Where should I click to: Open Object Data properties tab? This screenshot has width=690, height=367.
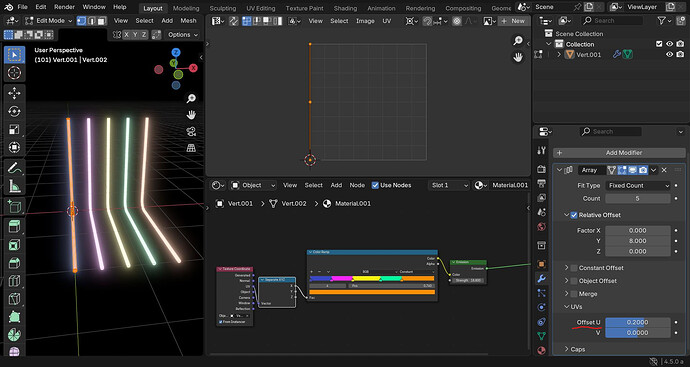[542, 336]
